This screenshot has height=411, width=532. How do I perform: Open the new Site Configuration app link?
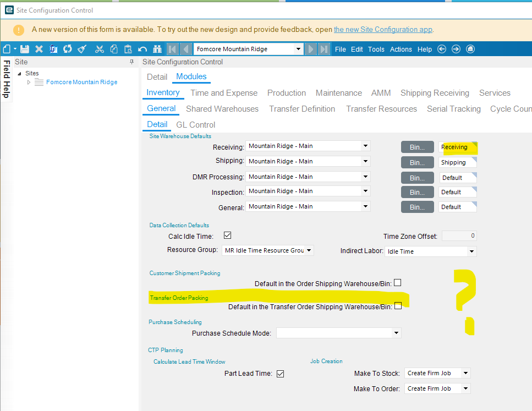click(x=383, y=30)
